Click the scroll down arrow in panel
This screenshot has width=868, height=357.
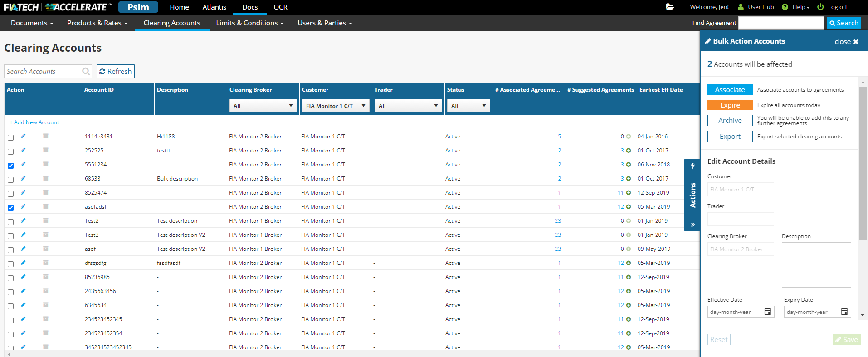pos(863,315)
